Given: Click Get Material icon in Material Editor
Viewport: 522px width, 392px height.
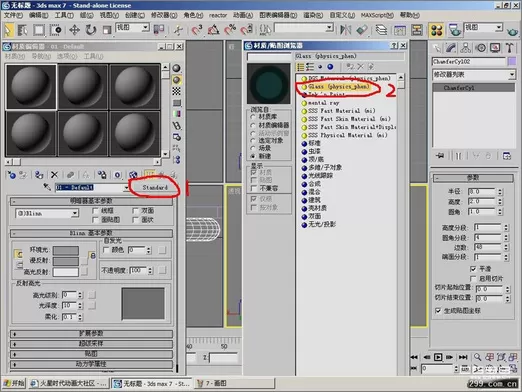Looking at the screenshot, I should tap(12, 175).
